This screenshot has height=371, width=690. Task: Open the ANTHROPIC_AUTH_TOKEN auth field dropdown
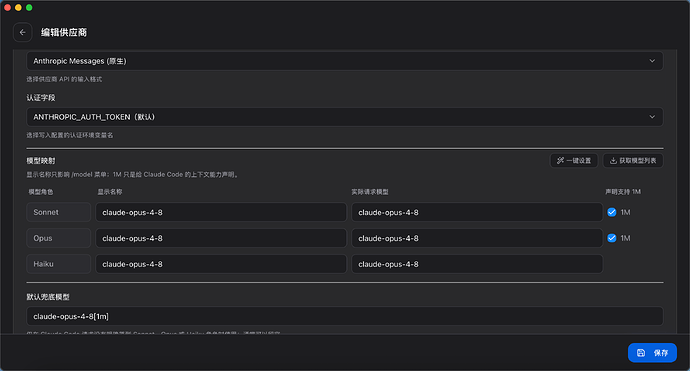tap(345, 117)
